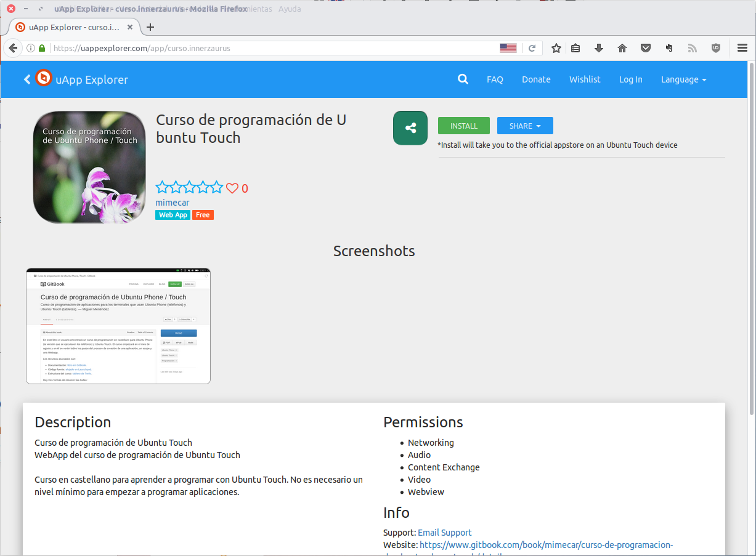Expand the SHARE dropdown button
The height and width of the screenshot is (556, 756).
[525, 126]
